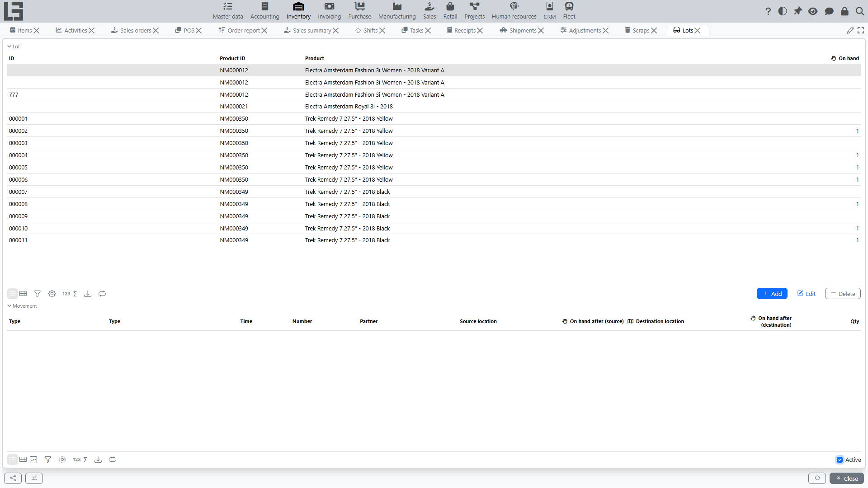Open Movement panel settings gear
Screen dimensions: 868x488
[x=62, y=460]
